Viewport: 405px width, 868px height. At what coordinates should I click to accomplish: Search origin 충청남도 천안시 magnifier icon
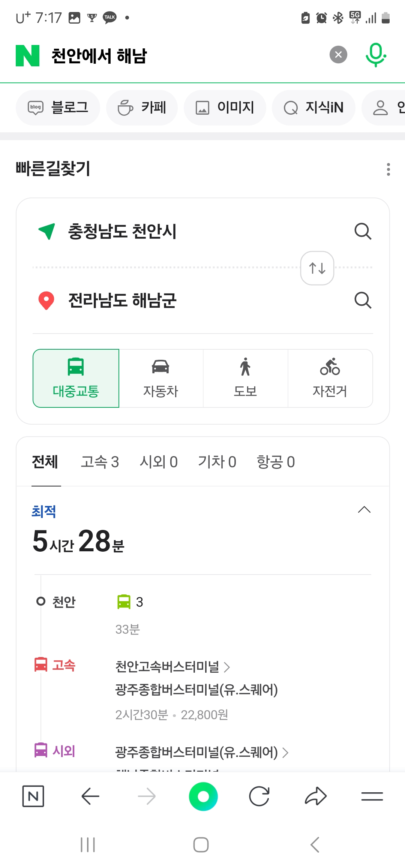coord(363,231)
